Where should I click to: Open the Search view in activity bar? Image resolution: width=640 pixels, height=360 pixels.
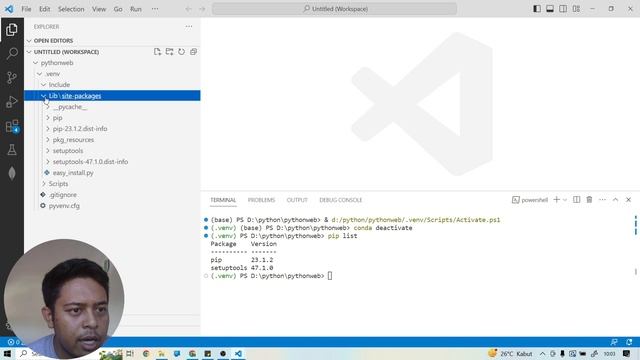point(12,53)
